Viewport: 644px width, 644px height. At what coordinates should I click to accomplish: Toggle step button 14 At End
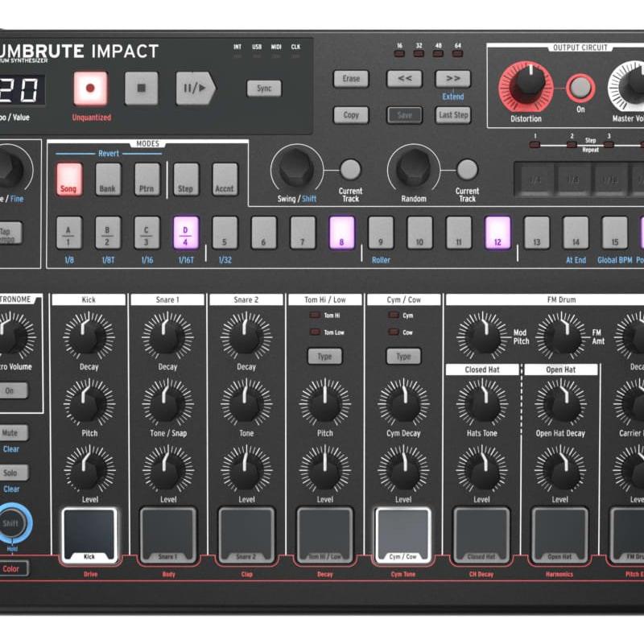tap(576, 233)
